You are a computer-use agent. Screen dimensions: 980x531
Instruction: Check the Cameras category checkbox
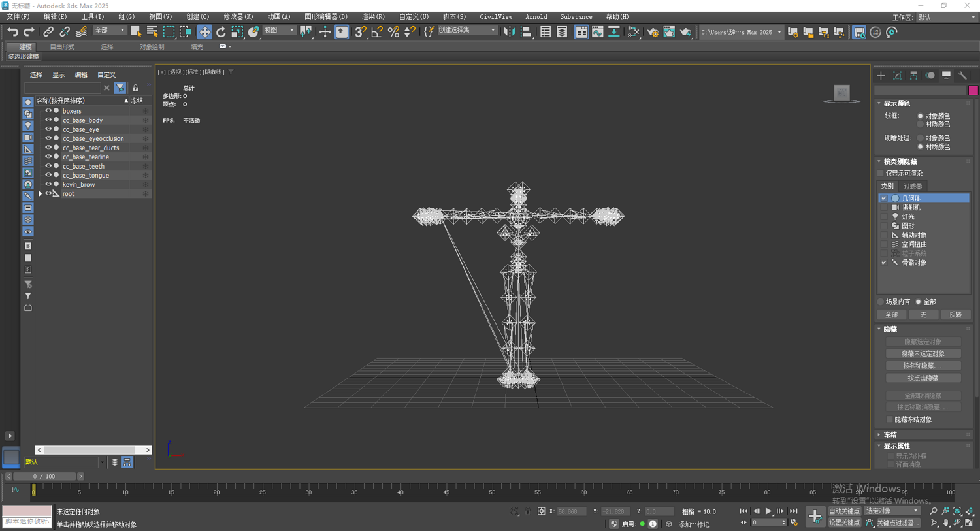[884, 207]
